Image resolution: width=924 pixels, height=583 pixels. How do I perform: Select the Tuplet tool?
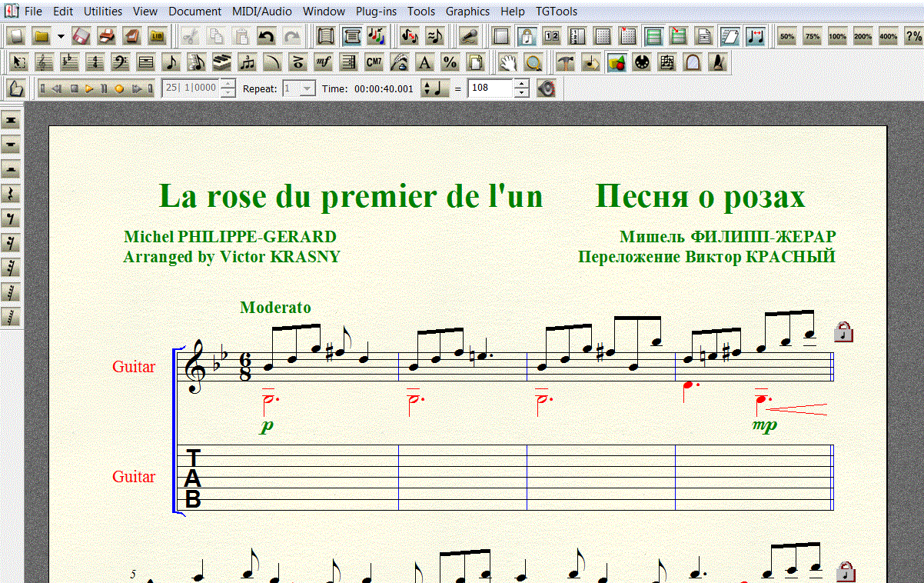[247, 63]
